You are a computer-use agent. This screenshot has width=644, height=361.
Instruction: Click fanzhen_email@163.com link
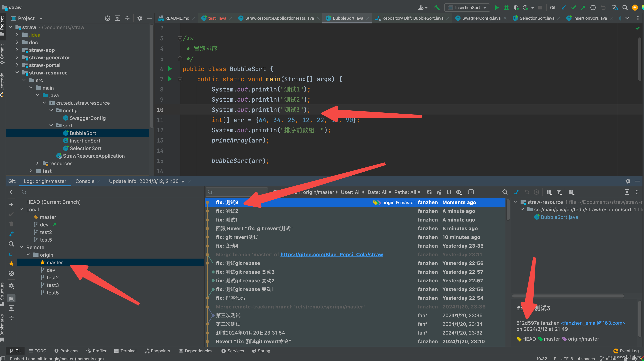tap(593, 323)
